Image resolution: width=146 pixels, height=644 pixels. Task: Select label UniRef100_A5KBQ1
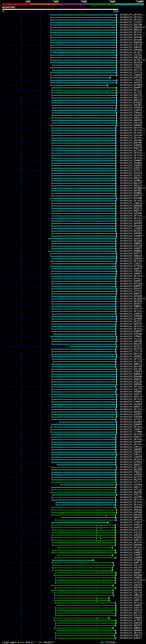click(x=131, y=357)
